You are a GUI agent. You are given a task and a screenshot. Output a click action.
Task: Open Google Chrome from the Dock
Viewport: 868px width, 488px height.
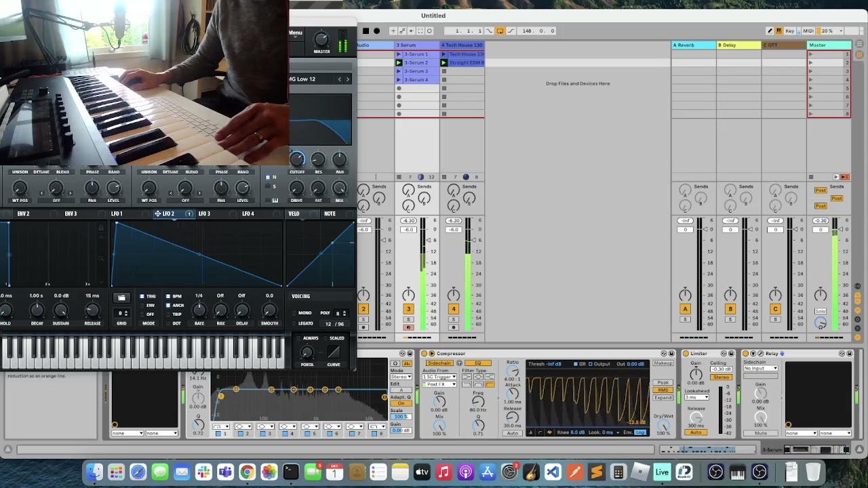click(247, 472)
